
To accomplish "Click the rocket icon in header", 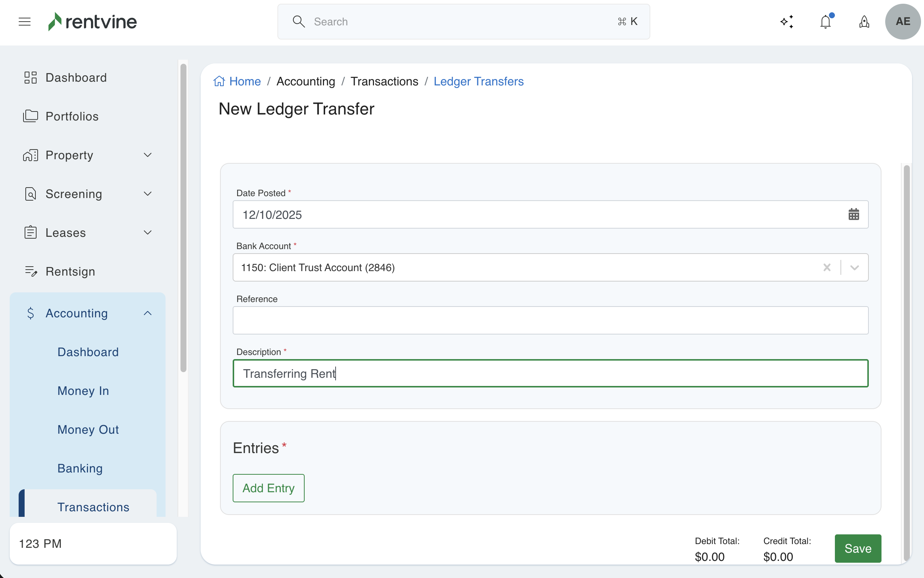I will pos(864,22).
